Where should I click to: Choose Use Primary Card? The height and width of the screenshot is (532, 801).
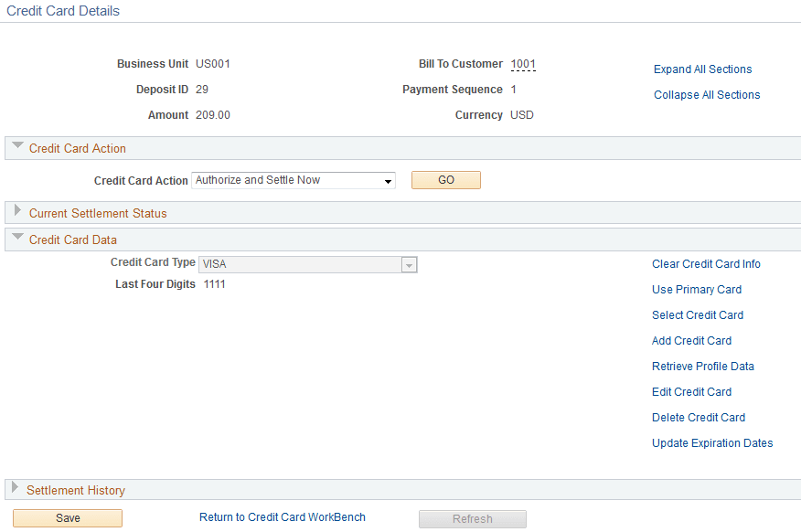click(x=697, y=290)
